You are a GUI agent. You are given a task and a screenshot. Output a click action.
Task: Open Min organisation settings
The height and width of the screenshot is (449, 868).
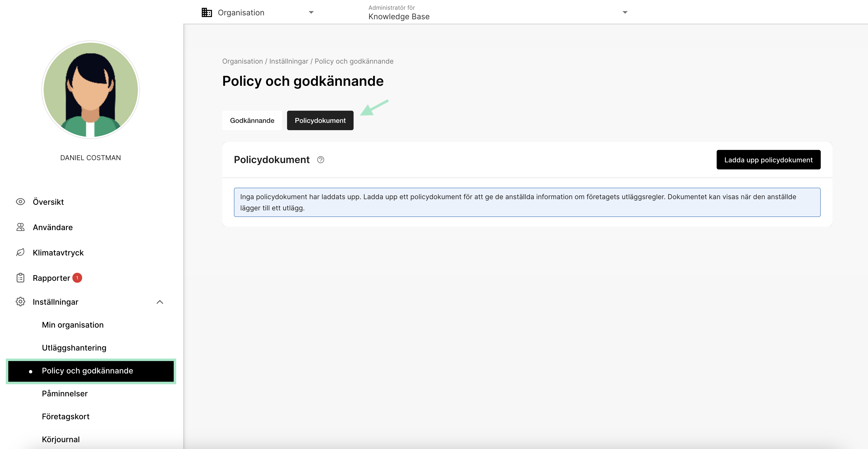tap(72, 325)
